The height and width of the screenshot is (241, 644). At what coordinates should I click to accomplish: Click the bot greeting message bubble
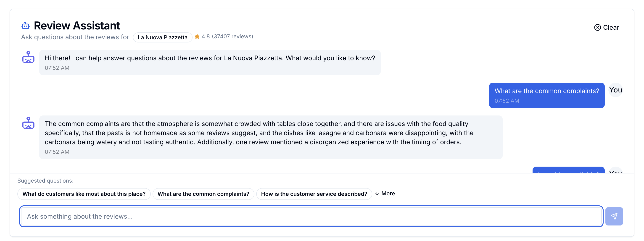point(210,63)
